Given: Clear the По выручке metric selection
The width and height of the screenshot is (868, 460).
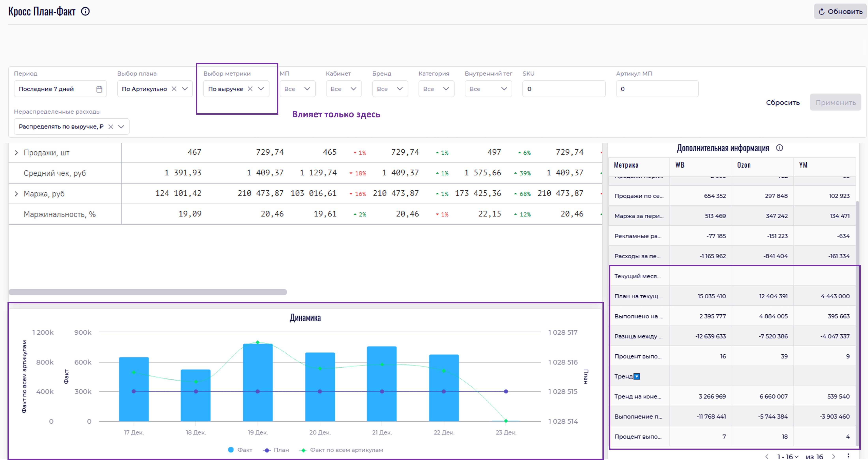Looking at the screenshot, I should tap(250, 89).
